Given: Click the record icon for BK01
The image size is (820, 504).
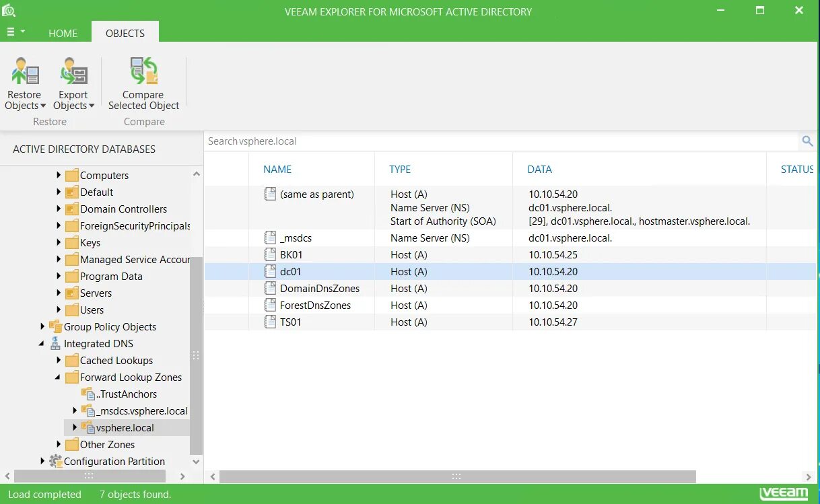Looking at the screenshot, I should [x=270, y=254].
